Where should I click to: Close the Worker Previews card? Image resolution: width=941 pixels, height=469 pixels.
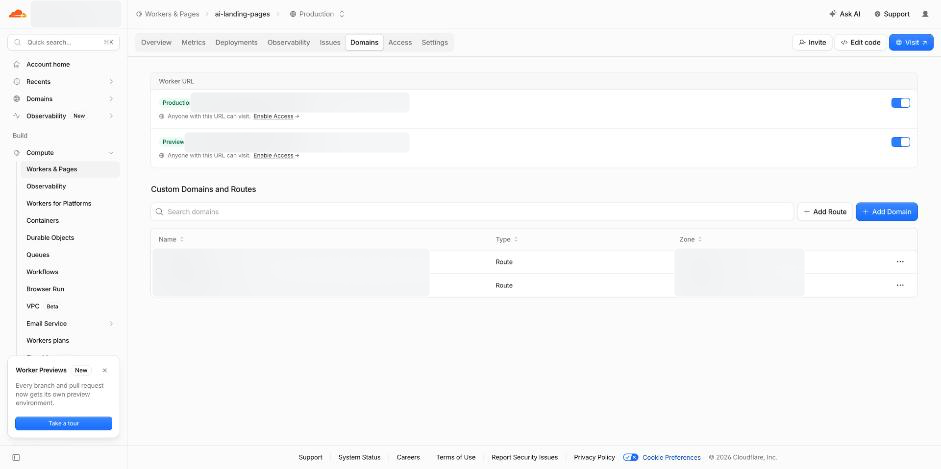pos(104,371)
